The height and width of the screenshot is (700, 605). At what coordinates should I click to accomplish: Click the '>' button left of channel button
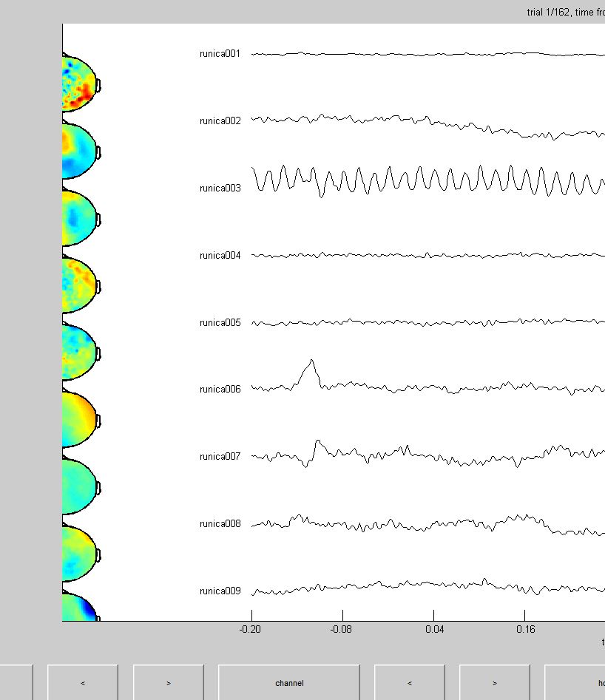coord(169,682)
